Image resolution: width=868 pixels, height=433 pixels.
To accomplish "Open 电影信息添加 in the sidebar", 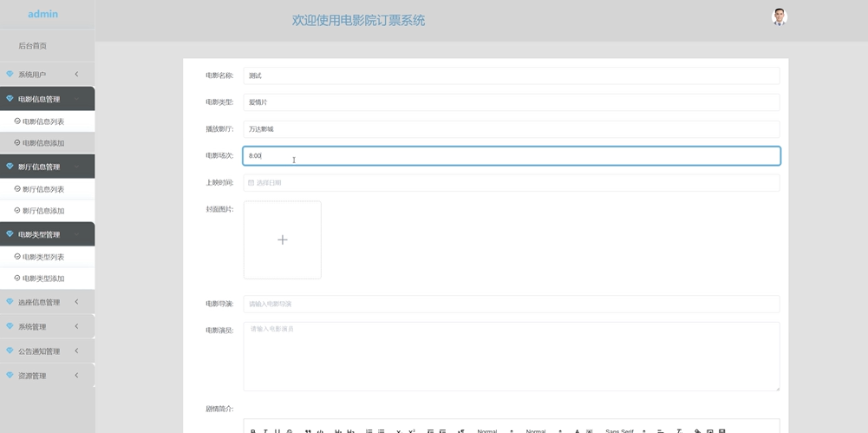I will 47,143.
